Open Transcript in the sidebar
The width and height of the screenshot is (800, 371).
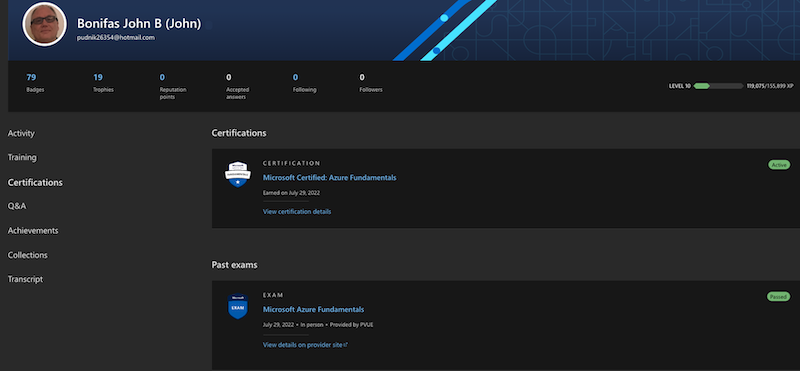(x=25, y=279)
